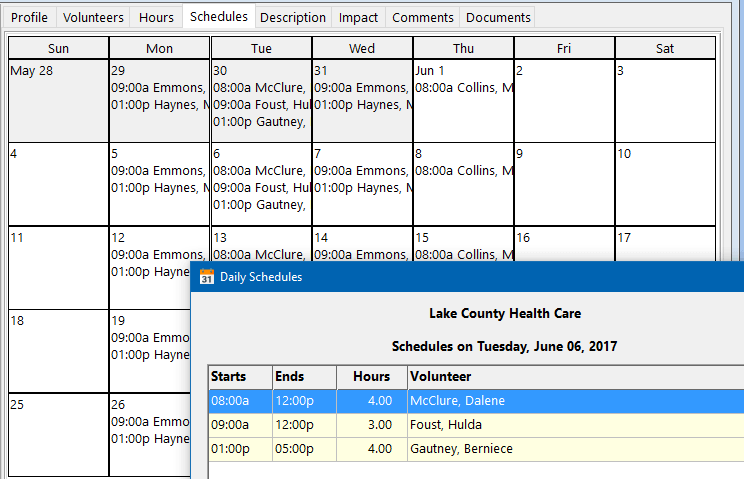
Task: Select the Gautney, Berniece schedule row
Action: (x=476, y=449)
